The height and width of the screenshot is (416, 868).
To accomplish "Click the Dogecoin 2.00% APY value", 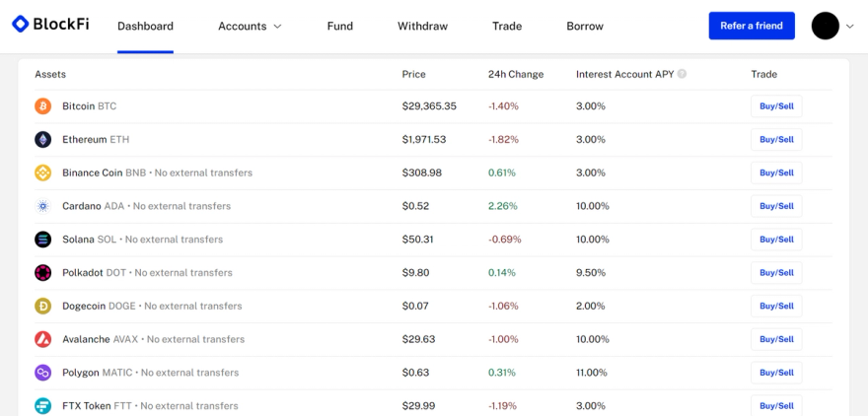I will (x=591, y=306).
